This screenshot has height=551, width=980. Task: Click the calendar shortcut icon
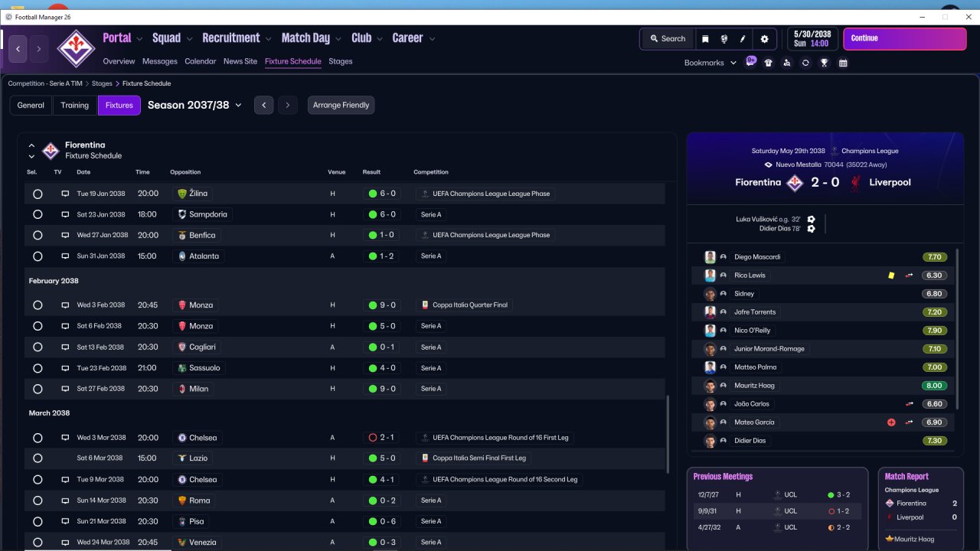843,63
